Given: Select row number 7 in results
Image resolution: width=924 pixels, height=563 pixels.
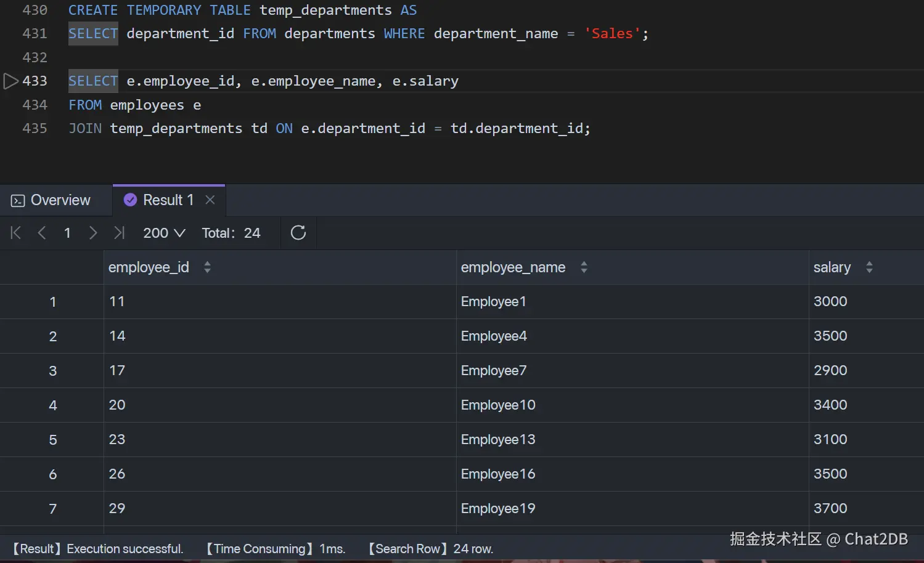Looking at the screenshot, I should tap(52, 508).
